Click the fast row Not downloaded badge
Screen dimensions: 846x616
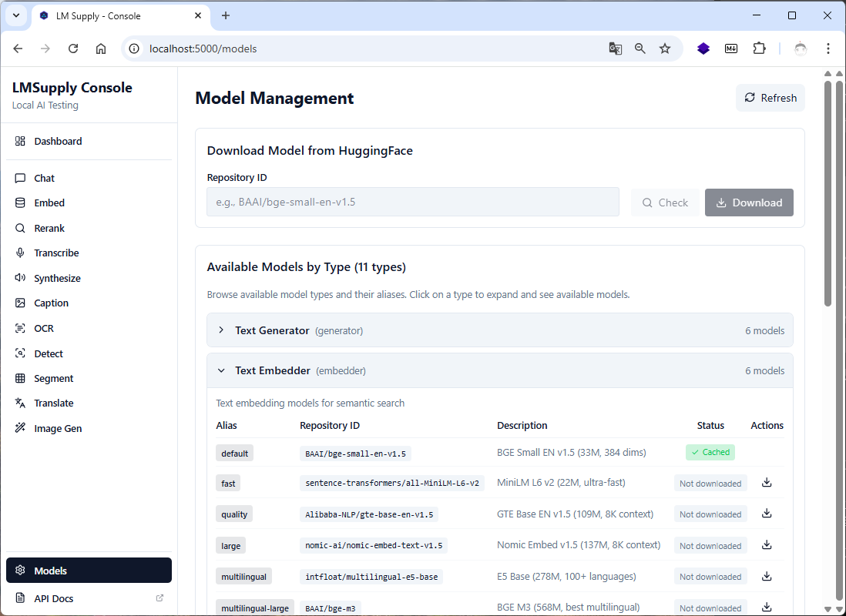[x=710, y=484]
